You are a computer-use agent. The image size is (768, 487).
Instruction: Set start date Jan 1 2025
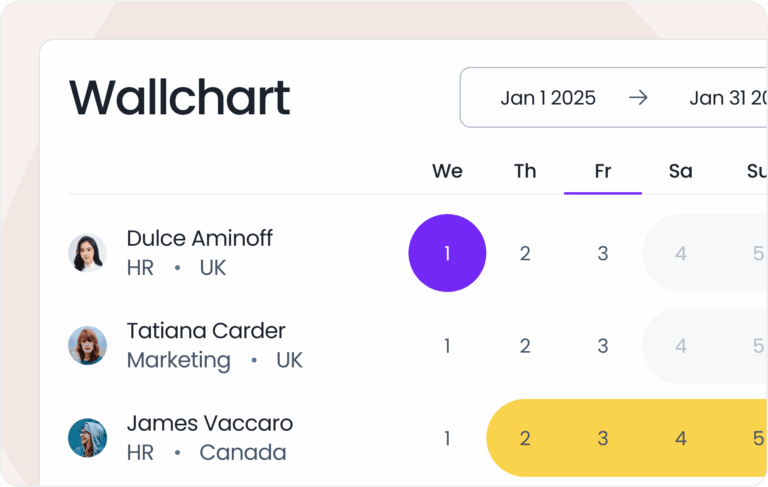click(x=548, y=98)
